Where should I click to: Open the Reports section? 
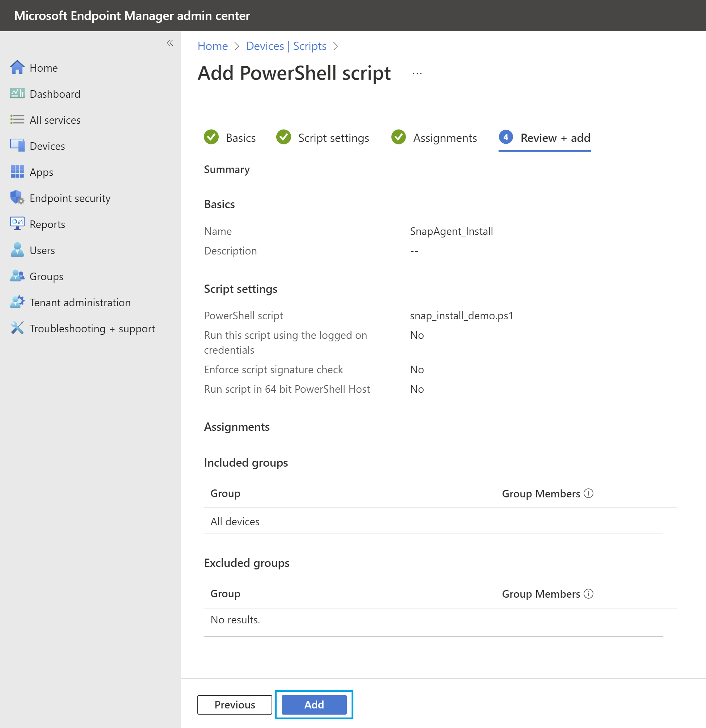47,224
